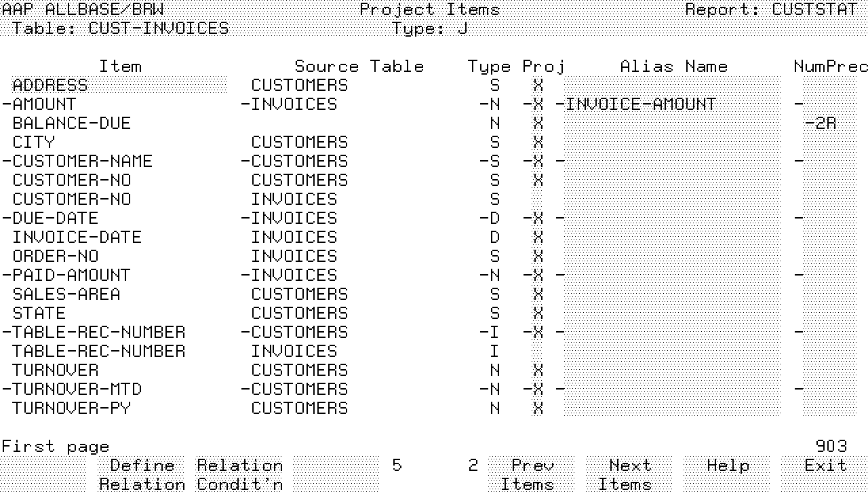The image size is (868, 492).
Task: Open the Help function key
Action: pos(727,466)
